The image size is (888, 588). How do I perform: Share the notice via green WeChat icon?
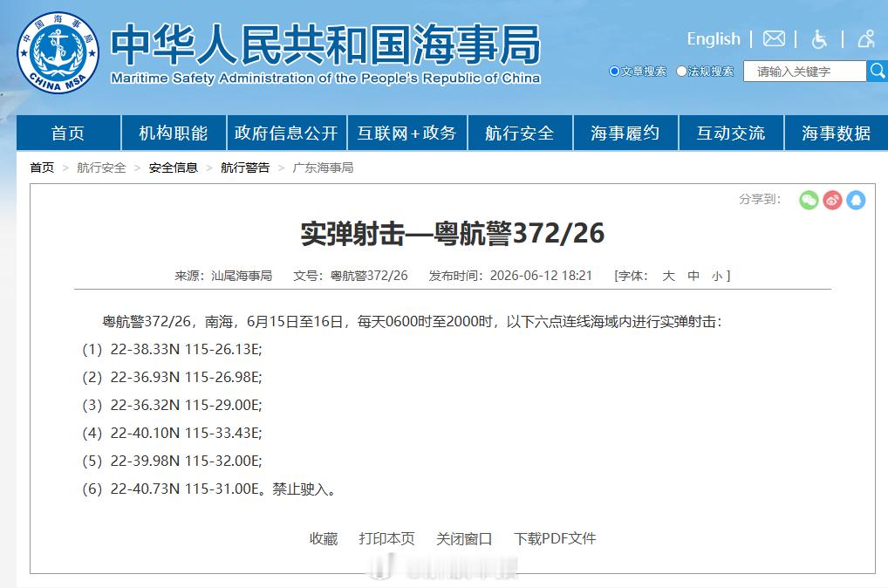[809, 200]
